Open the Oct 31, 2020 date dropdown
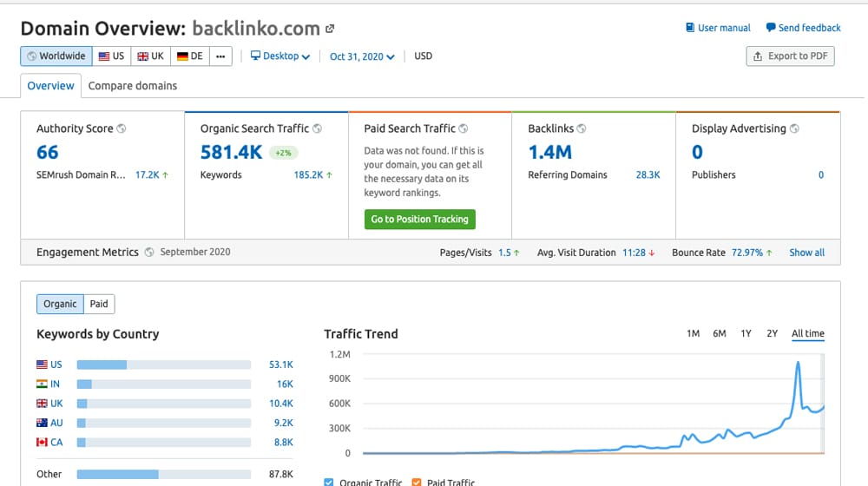Screen dimensions: 868x486 [x=362, y=56]
